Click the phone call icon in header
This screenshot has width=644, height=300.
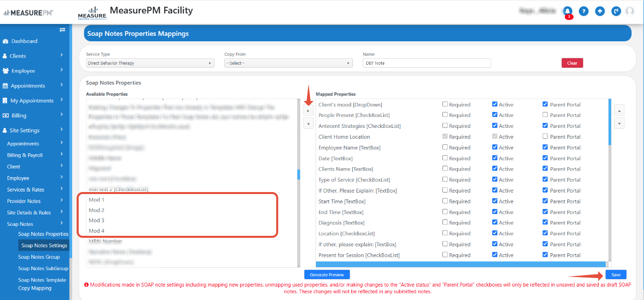coord(616,11)
